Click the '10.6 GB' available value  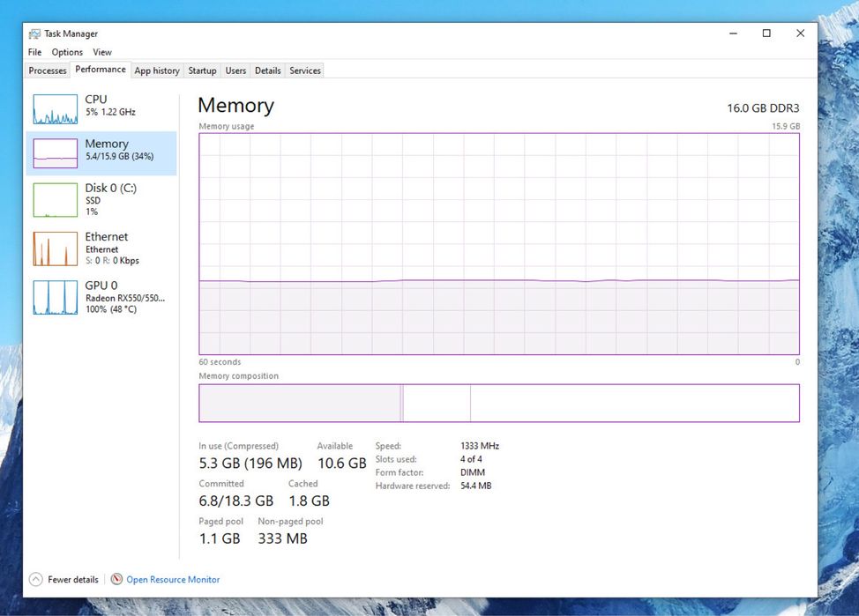tap(342, 464)
